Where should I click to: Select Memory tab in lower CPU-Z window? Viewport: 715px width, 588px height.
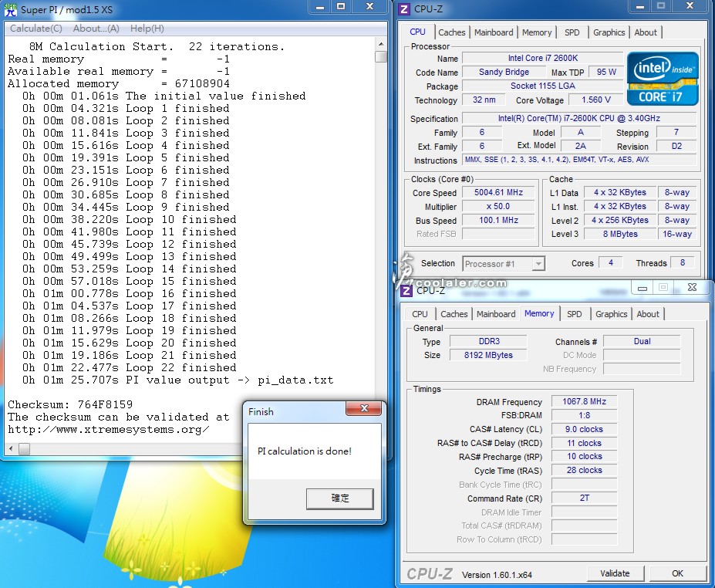coord(539,313)
